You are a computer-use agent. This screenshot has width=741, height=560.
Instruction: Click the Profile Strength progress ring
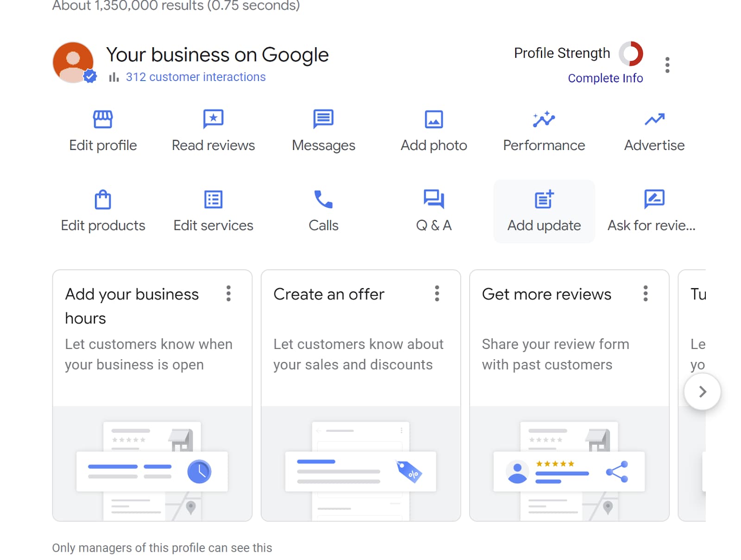tap(631, 54)
